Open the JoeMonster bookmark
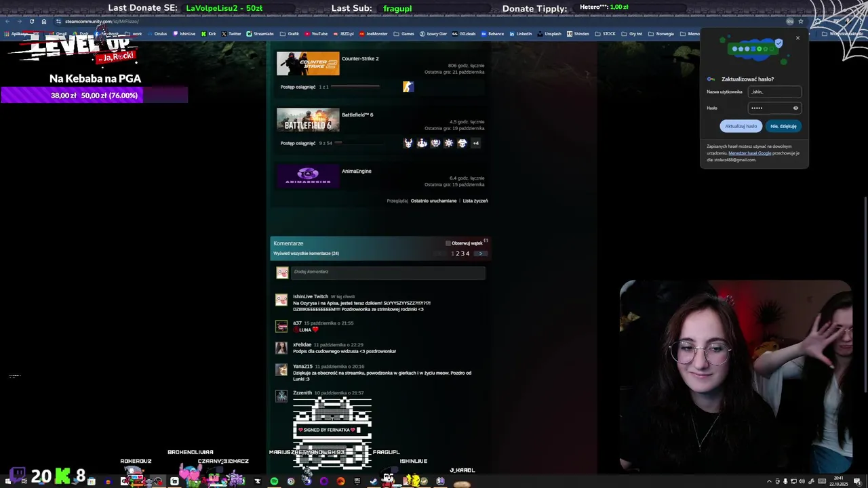The height and width of the screenshot is (488, 868). click(374, 34)
